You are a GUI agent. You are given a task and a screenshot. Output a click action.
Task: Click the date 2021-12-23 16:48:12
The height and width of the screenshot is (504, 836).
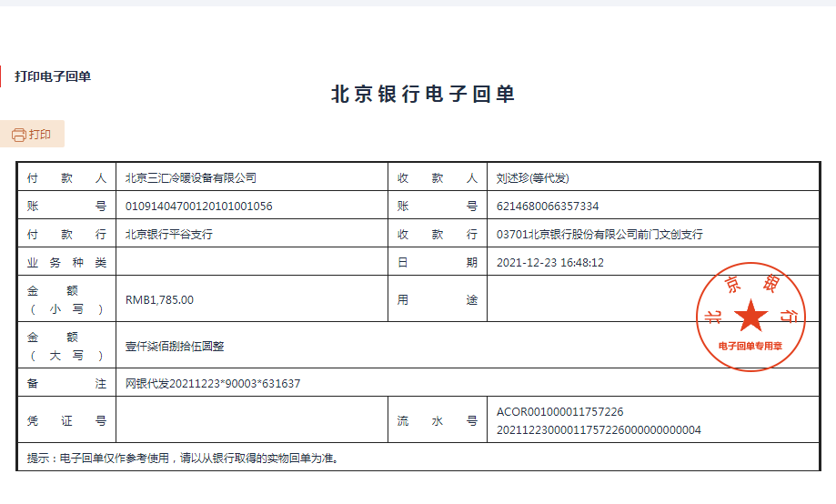pos(550,263)
